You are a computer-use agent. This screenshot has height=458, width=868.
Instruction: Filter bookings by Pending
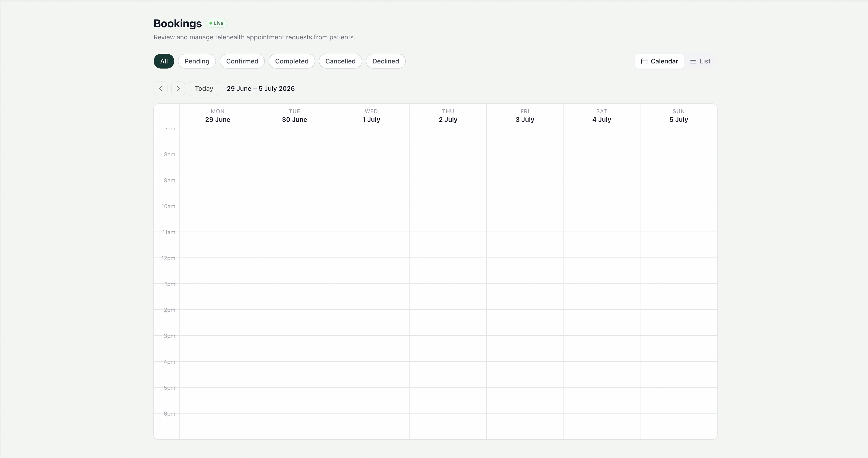pos(197,61)
